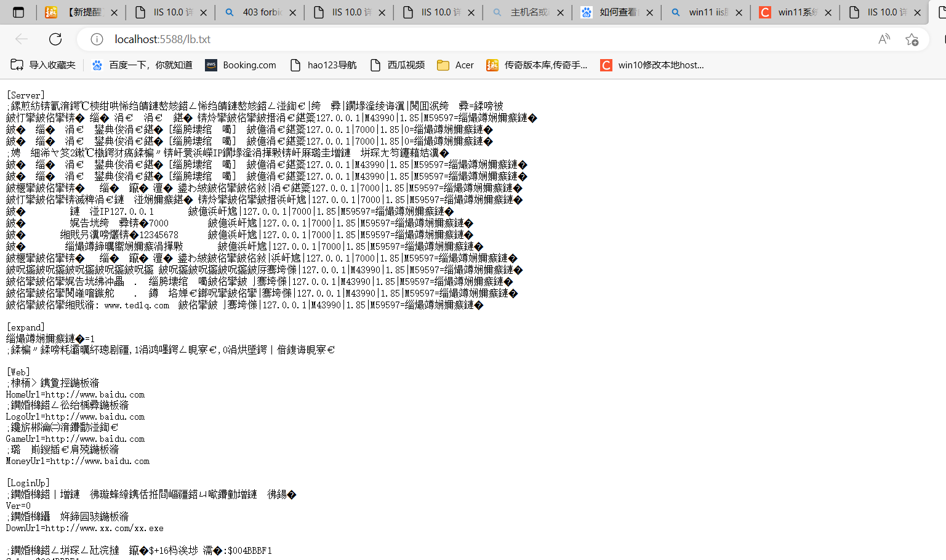Add this page to favorites star
Image resolution: width=946 pixels, height=560 pixels.
tap(912, 39)
